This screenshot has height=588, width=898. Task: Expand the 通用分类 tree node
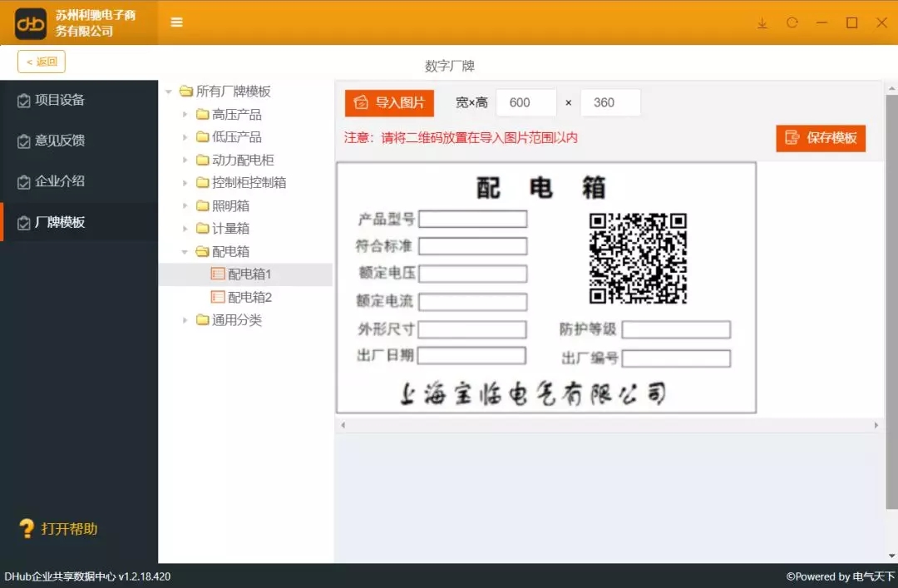pos(185,320)
